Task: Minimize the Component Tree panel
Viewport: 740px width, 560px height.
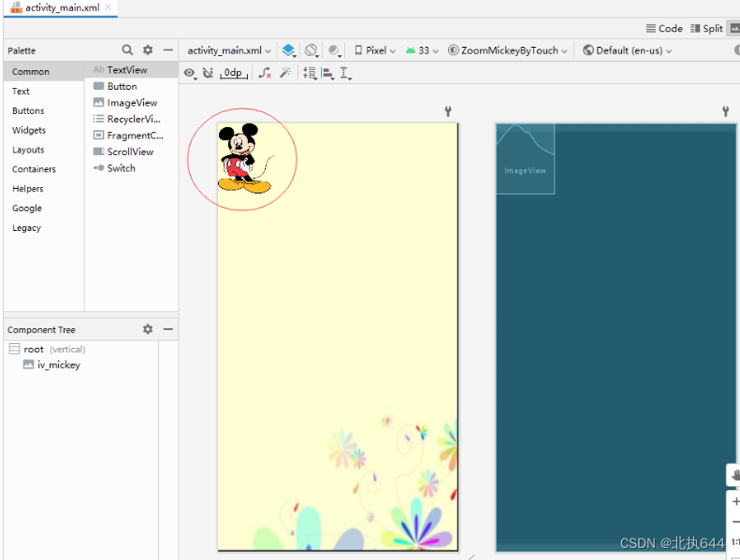Action: 168,329
